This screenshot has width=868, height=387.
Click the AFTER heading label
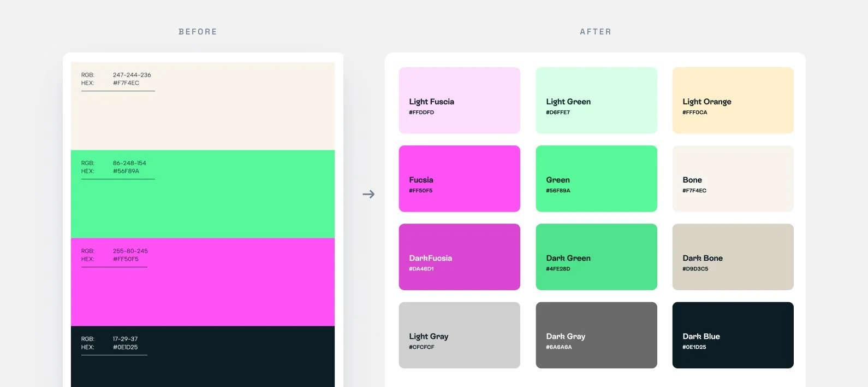596,32
